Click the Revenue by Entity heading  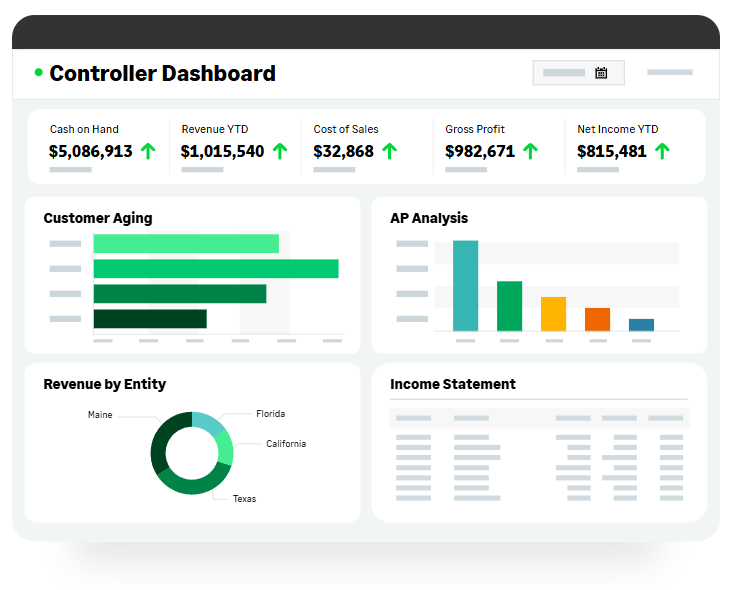click(x=105, y=384)
